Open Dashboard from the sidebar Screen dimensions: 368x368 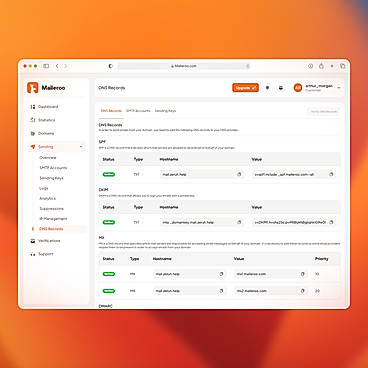(45, 107)
